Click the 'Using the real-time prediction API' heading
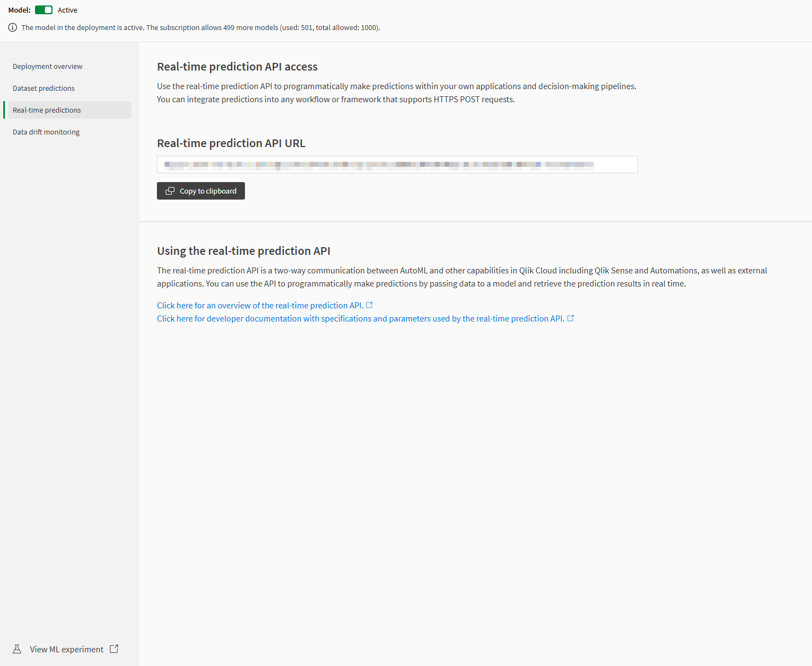Image resolution: width=812 pixels, height=666 pixels. (x=244, y=251)
